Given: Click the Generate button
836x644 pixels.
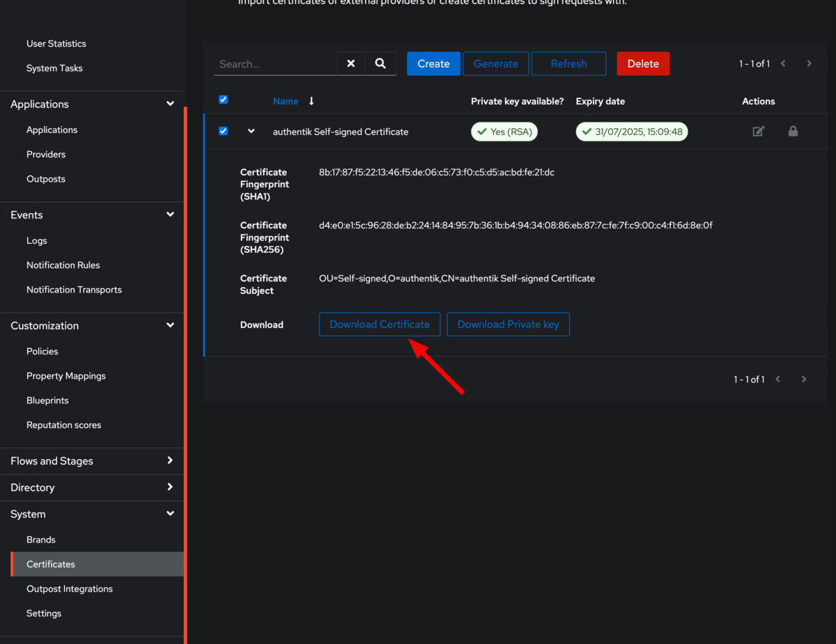Looking at the screenshot, I should (x=496, y=63).
